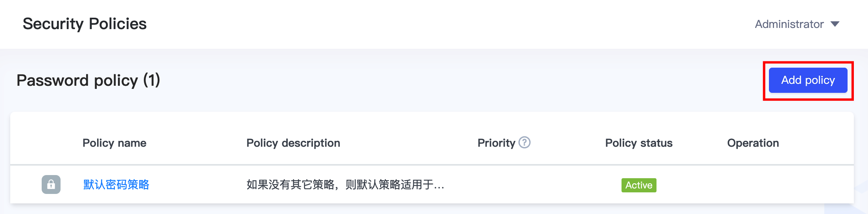Image resolution: width=868 pixels, height=214 pixels.
Task: Click the Policy name column header
Action: pos(114,143)
